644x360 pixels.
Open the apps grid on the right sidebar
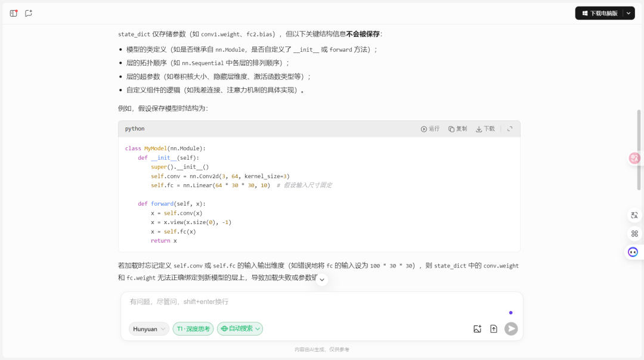pos(634,234)
